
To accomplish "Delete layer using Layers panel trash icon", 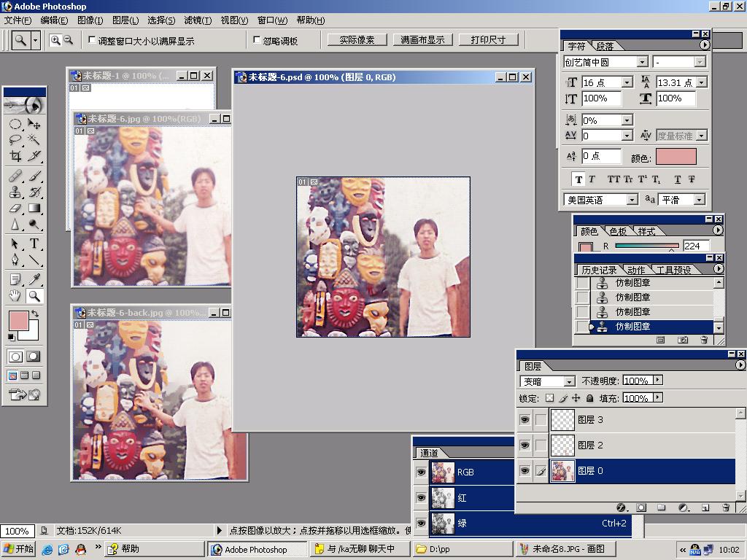I will coord(726,507).
